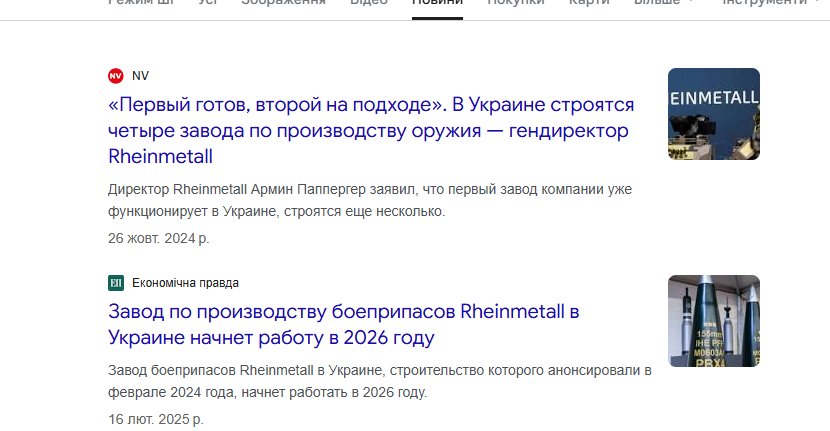The height and width of the screenshot is (431, 830).
Task: Click the red NV source logo
Action: 116,76
